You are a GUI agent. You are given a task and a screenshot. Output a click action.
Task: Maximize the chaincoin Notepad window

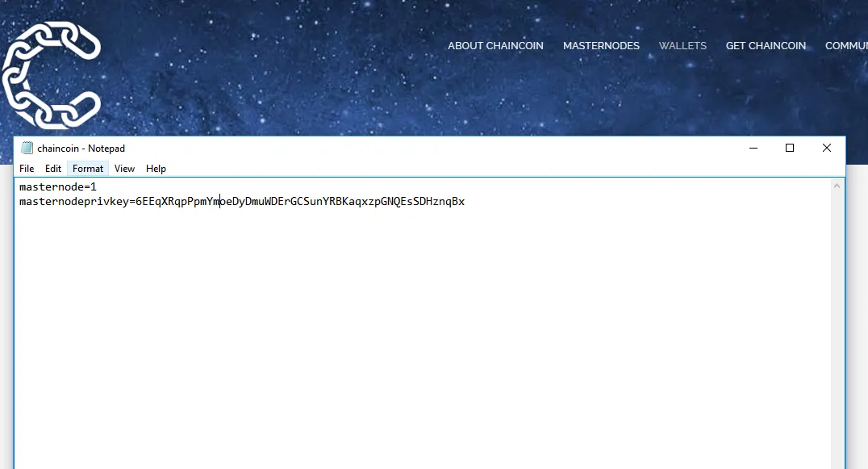pos(790,148)
